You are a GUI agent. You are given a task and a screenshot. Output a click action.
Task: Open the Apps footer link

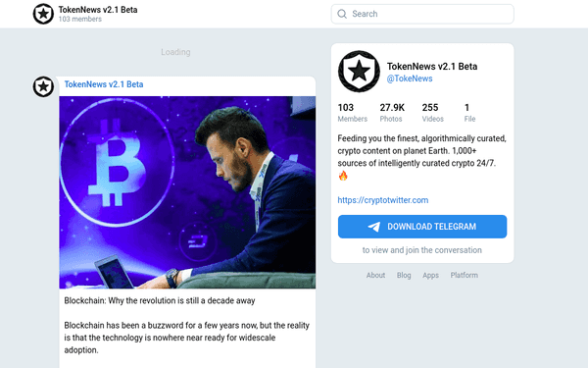[x=430, y=275]
